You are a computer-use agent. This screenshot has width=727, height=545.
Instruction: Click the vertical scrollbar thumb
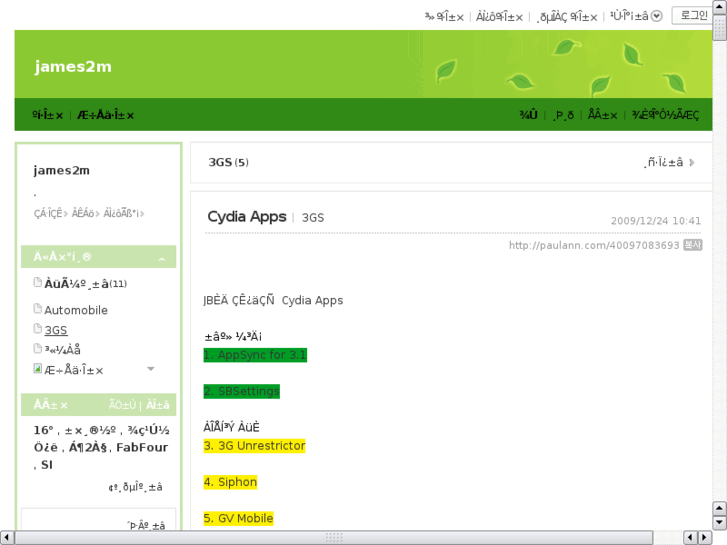click(x=720, y=27)
